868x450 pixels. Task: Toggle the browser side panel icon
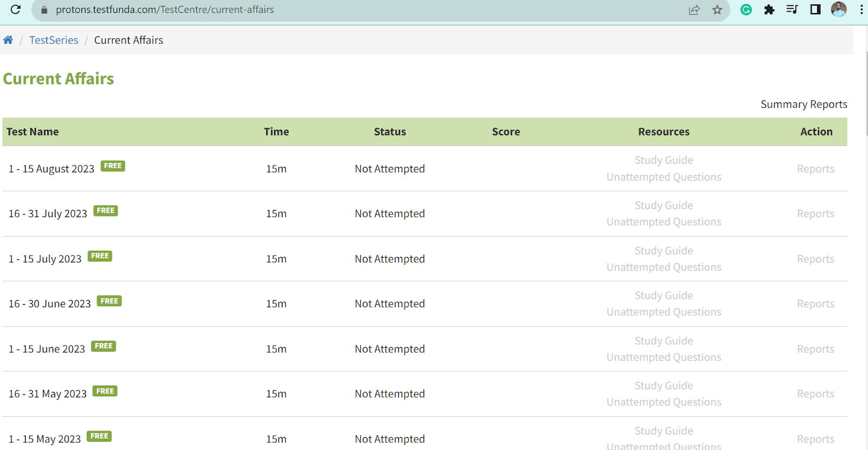point(815,10)
